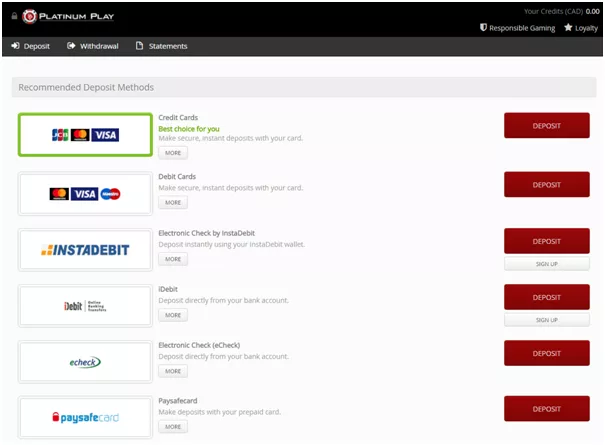Click DEPOSIT for iDebit

click(547, 297)
